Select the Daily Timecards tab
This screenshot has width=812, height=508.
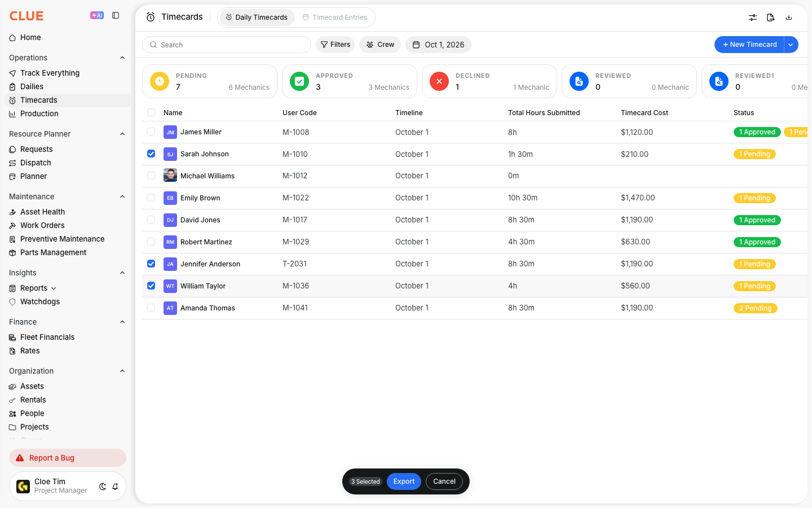(x=257, y=17)
